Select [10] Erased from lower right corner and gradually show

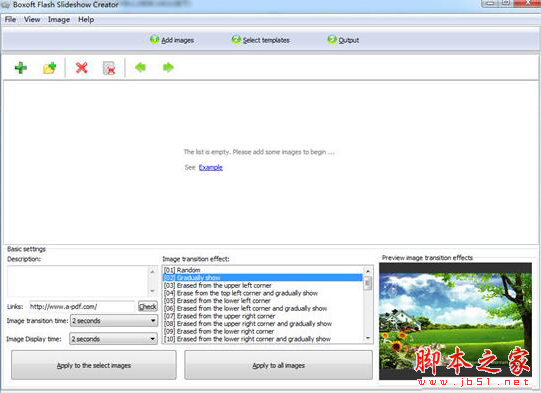click(x=263, y=339)
